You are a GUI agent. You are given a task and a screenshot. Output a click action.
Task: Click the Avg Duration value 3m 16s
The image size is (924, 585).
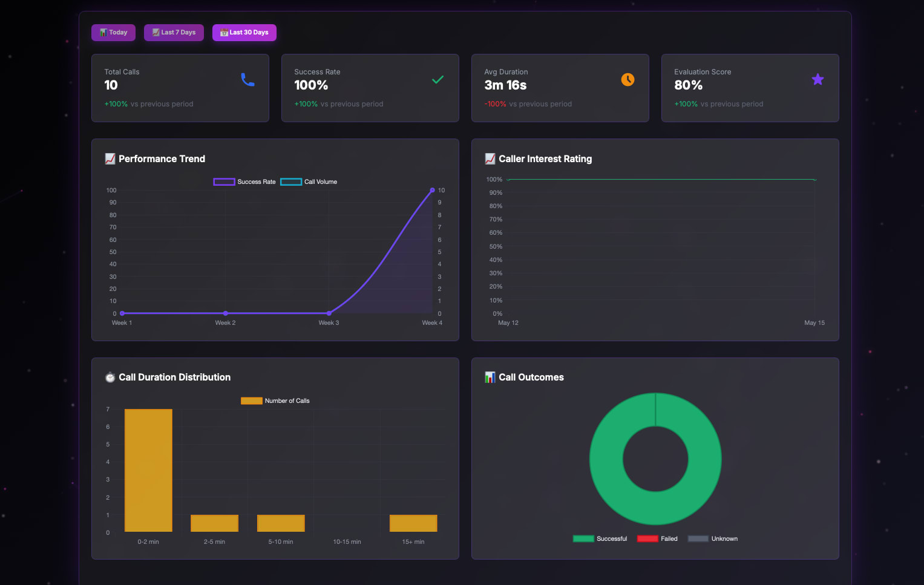click(505, 86)
